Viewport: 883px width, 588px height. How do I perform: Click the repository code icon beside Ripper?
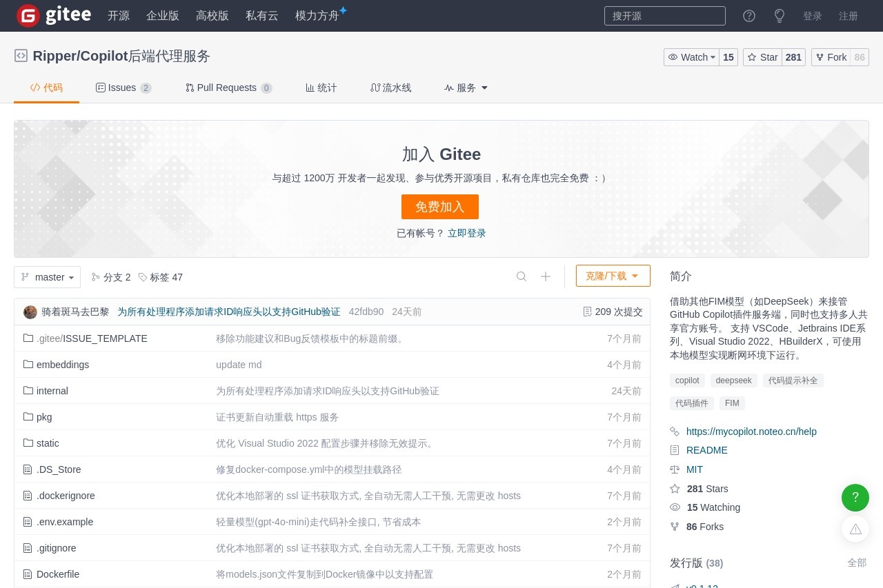pyautogui.click(x=21, y=56)
